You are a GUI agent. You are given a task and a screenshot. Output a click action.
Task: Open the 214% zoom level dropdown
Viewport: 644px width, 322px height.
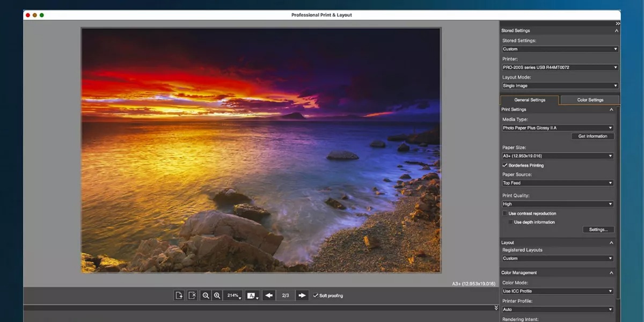pyautogui.click(x=233, y=295)
